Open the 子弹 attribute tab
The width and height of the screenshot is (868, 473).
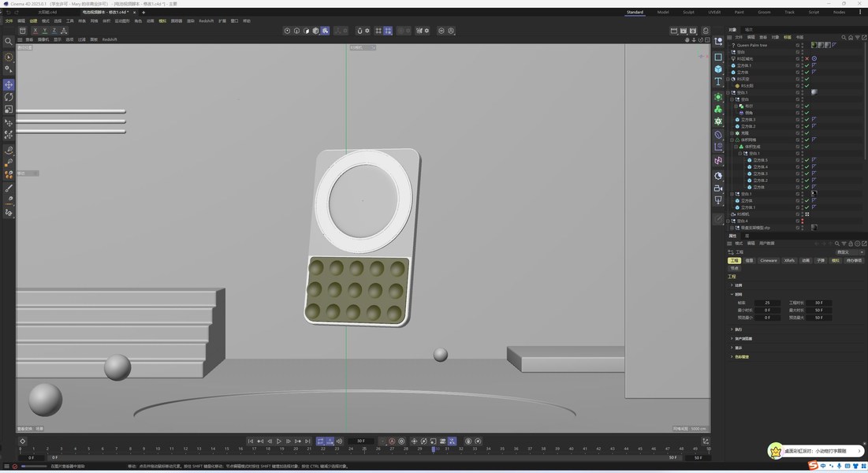point(821,260)
